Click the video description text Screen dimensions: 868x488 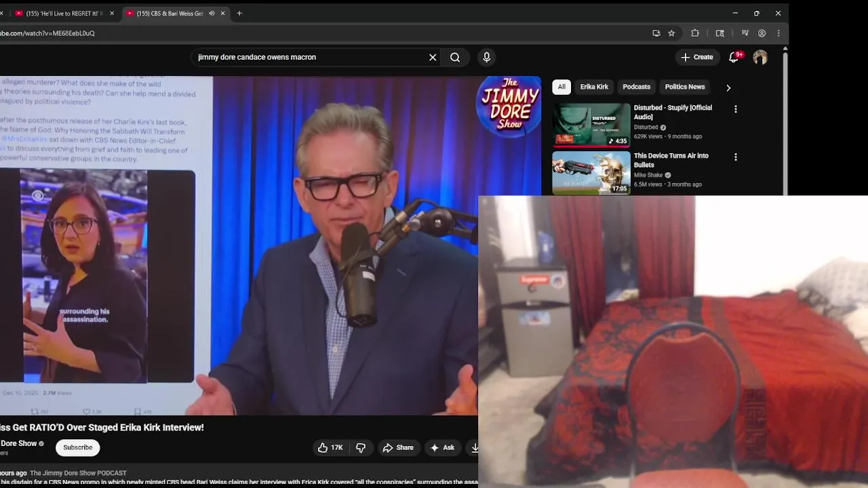(x=239, y=482)
